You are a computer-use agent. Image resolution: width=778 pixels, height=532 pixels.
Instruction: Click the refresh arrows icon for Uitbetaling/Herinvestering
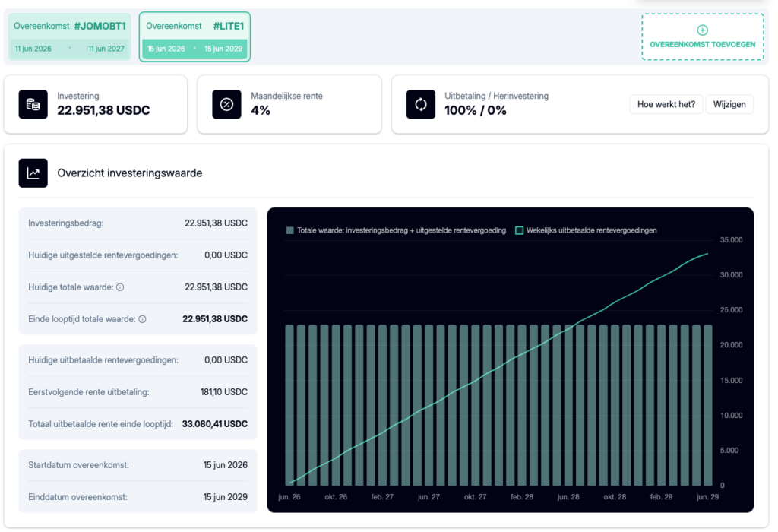click(x=421, y=104)
